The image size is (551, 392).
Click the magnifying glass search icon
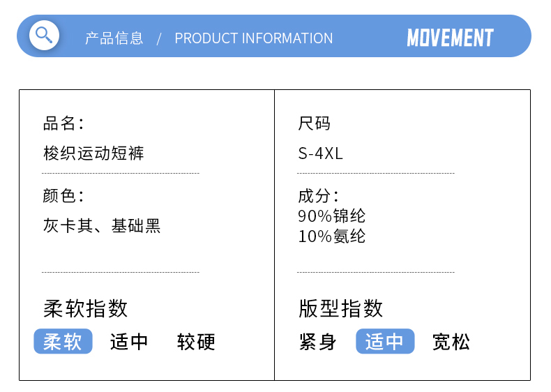[44, 35]
